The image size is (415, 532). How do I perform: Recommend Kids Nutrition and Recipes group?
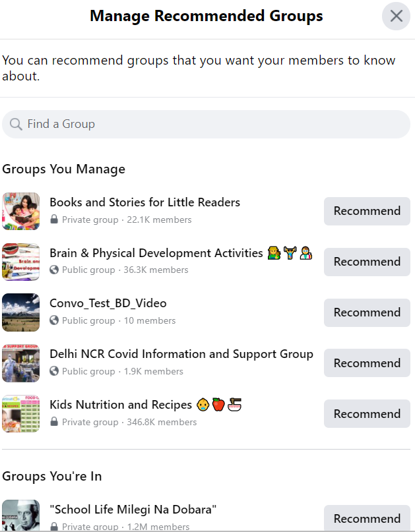pos(367,414)
